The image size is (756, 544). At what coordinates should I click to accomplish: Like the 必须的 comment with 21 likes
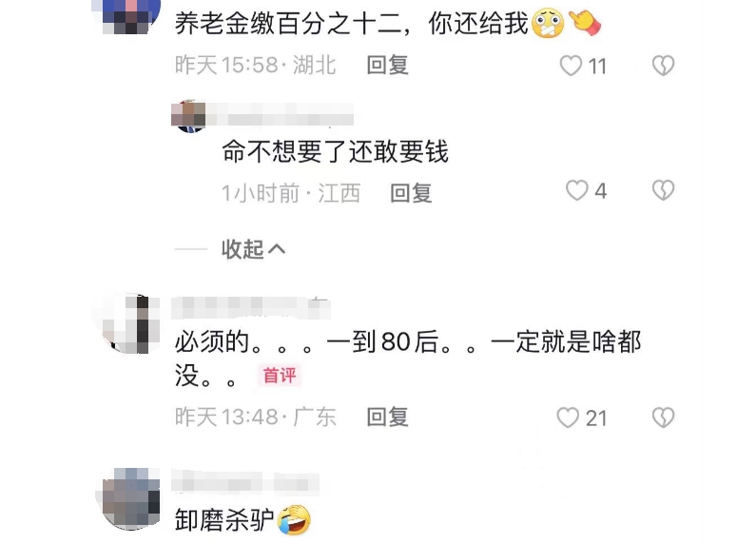click(568, 418)
